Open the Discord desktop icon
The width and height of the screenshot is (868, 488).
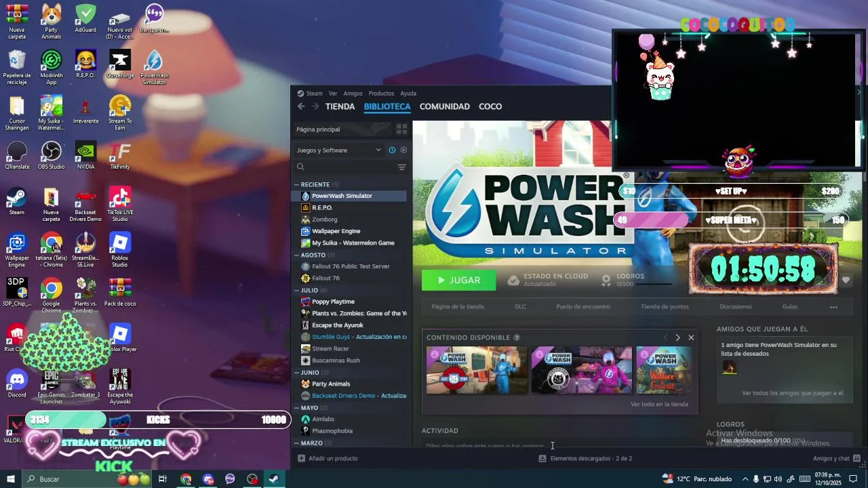pyautogui.click(x=17, y=384)
